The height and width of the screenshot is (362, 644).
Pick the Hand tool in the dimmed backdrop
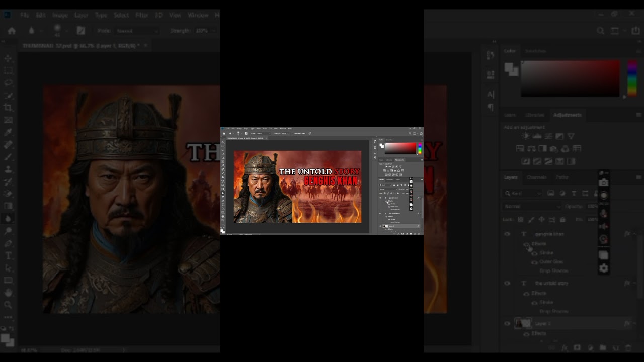(x=8, y=292)
